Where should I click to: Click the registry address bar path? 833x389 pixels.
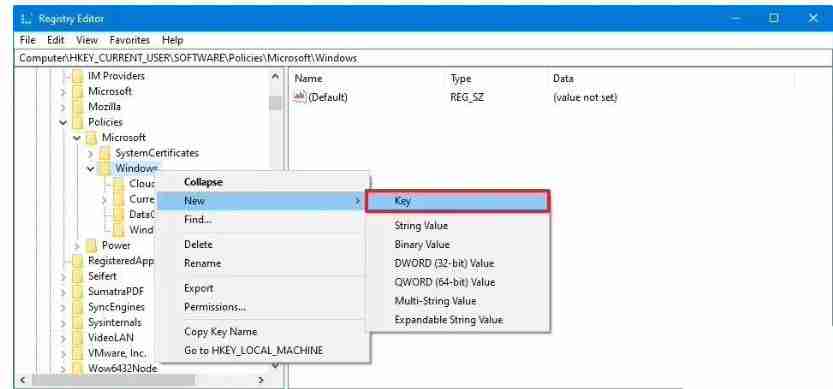click(x=188, y=58)
